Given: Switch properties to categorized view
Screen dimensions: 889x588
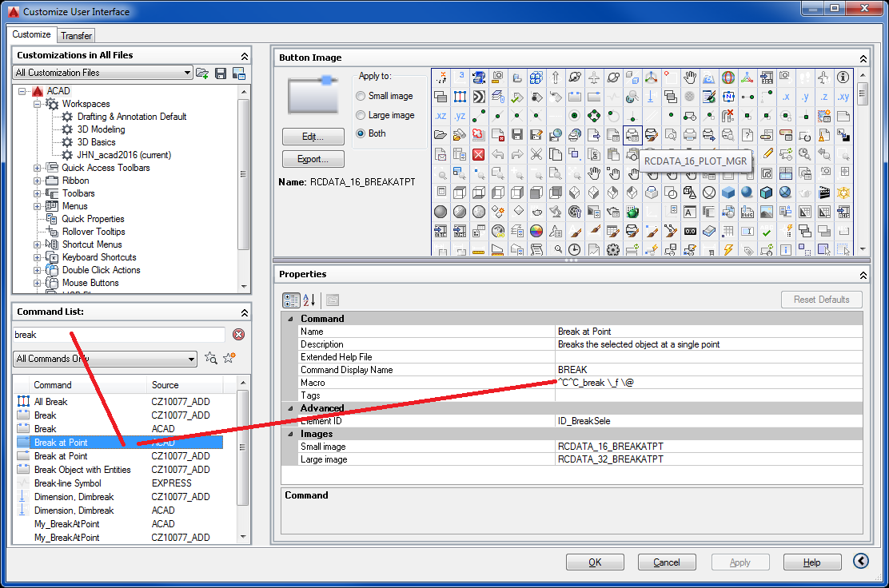Looking at the screenshot, I should click(x=292, y=300).
